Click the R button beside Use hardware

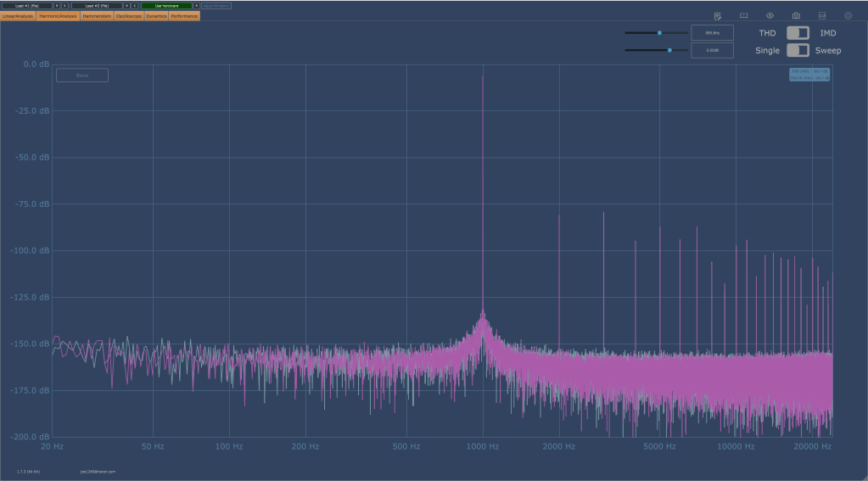pyautogui.click(x=196, y=6)
